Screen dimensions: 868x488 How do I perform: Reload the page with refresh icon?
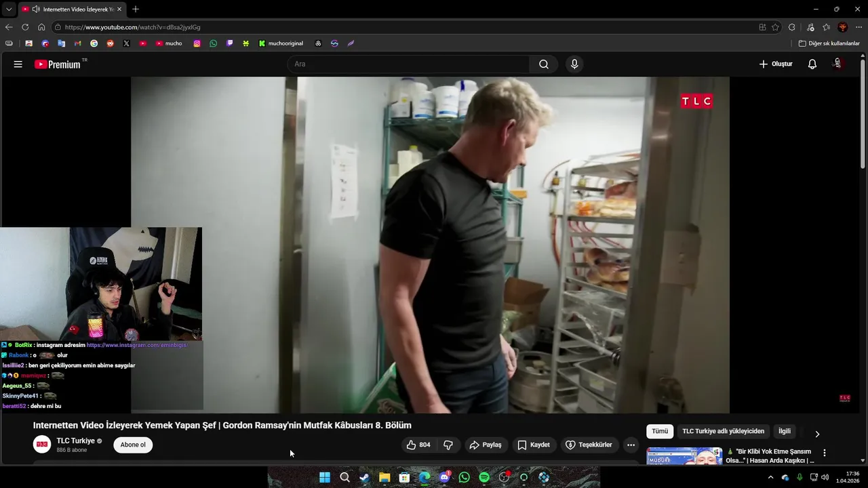(x=25, y=27)
